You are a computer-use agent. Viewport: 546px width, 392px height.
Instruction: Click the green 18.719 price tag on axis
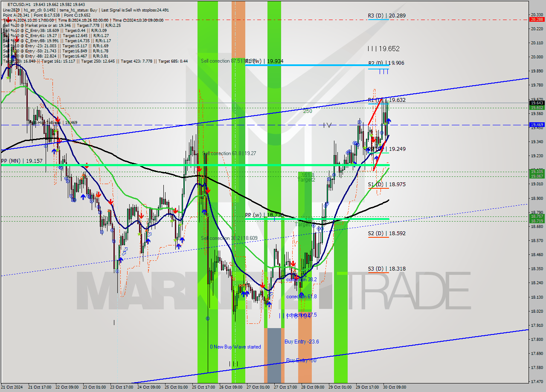click(x=537, y=221)
